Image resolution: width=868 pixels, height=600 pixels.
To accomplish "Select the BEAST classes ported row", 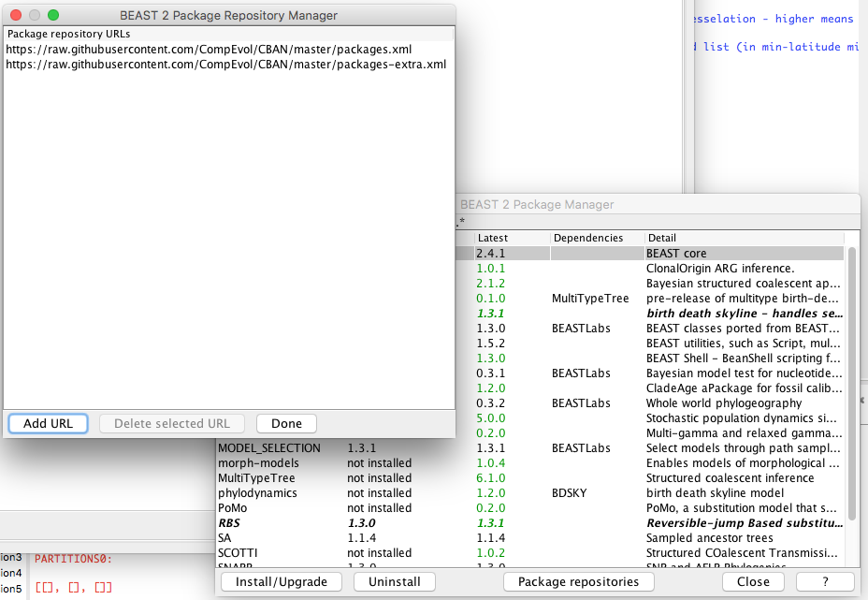I will pyautogui.click(x=650, y=328).
